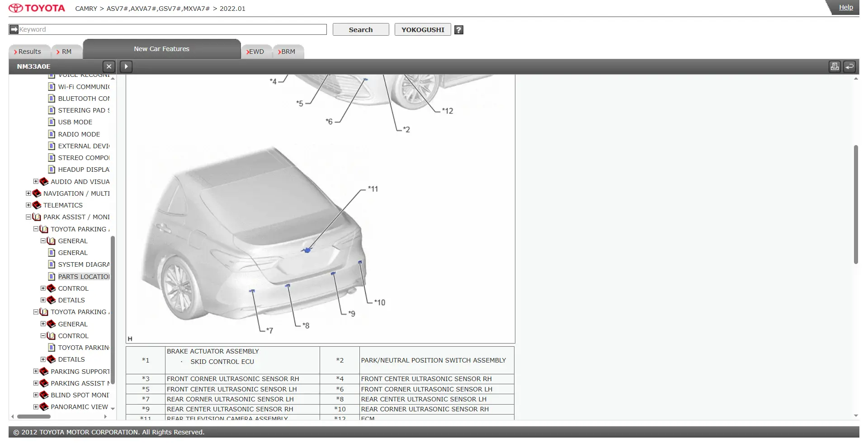The height and width of the screenshot is (443, 868).
Task: Expand the NAVIGATION / MULTI tree node
Action: tap(28, 193)
